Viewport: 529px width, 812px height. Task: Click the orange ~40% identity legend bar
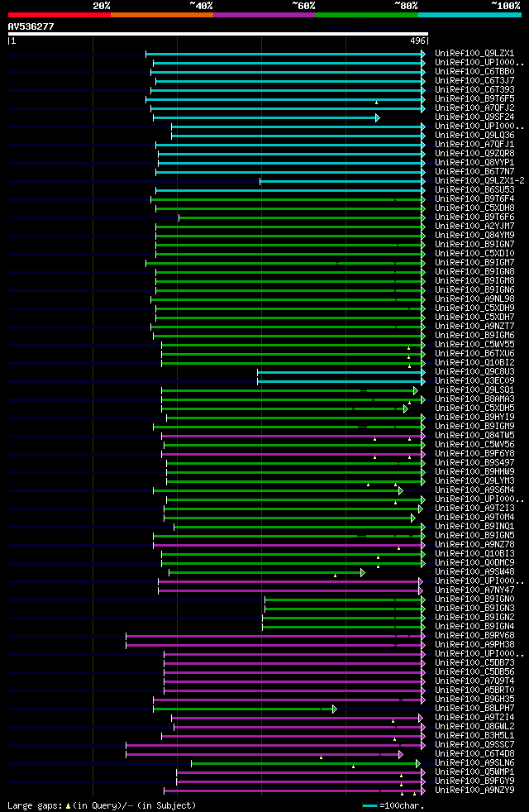tap(162, 15)
